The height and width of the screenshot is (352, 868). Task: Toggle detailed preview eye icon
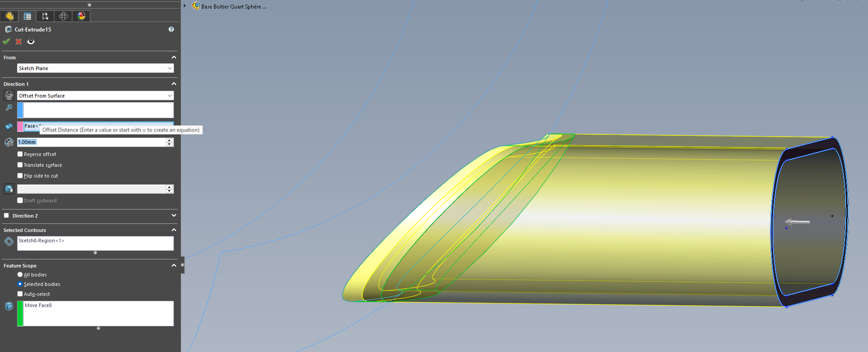[x=31, y=41]
